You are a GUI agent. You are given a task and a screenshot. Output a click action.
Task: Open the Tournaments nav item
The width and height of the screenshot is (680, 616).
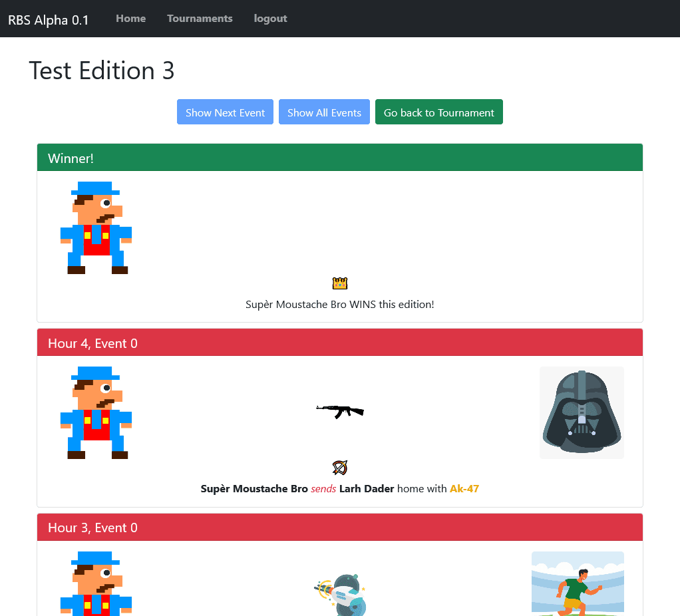point(200,19)
